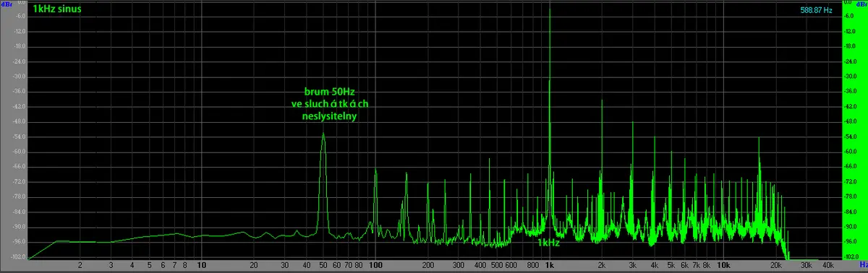Click '-90.0' on the right dB scale

click(x=851, y=226)
